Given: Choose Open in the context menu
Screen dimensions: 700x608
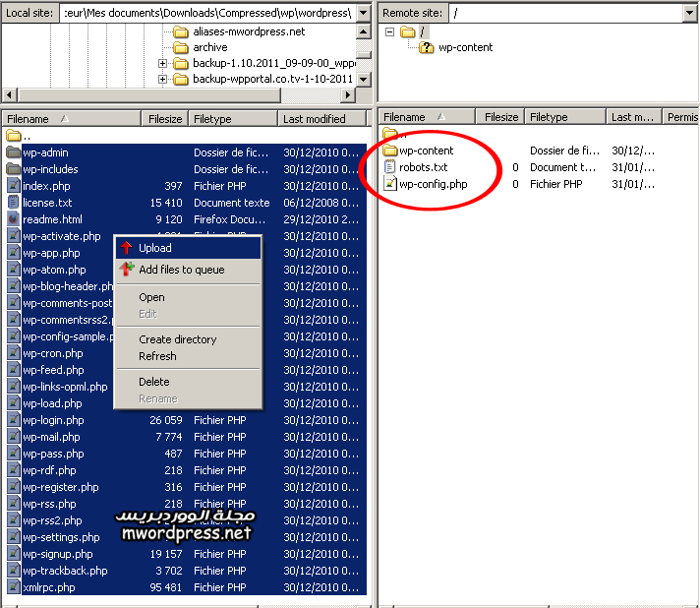Looking at the screenshot, I should click(188, 297).
